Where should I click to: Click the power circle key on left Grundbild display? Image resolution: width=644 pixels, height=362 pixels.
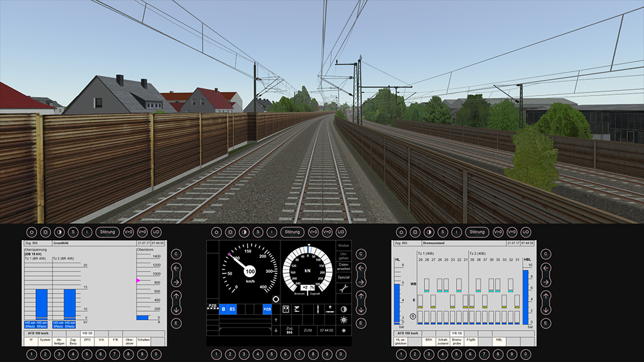(31, 232)
